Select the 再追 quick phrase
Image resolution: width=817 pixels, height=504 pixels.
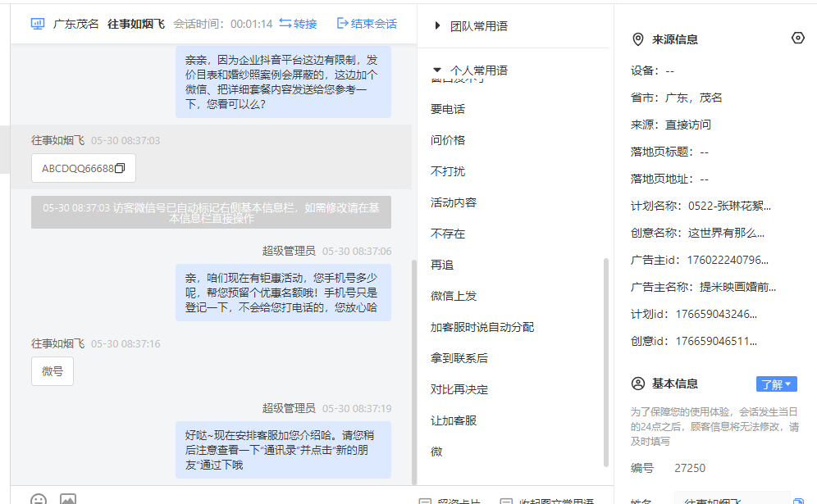click(442, 265)
